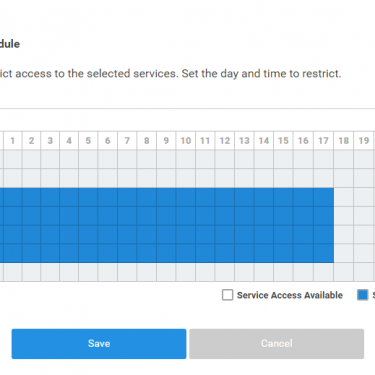Toggle the first blue row cell under hour 17

click(323, 197)
